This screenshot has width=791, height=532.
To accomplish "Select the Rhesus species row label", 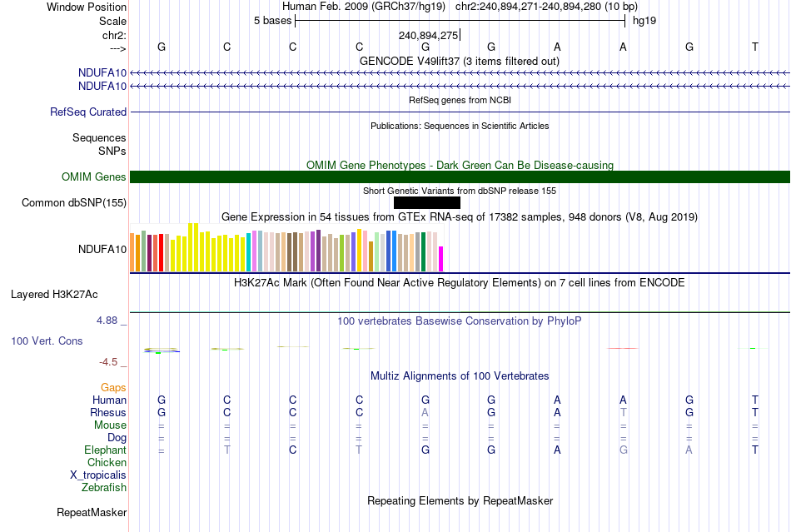I will click(x=108, y=412).
